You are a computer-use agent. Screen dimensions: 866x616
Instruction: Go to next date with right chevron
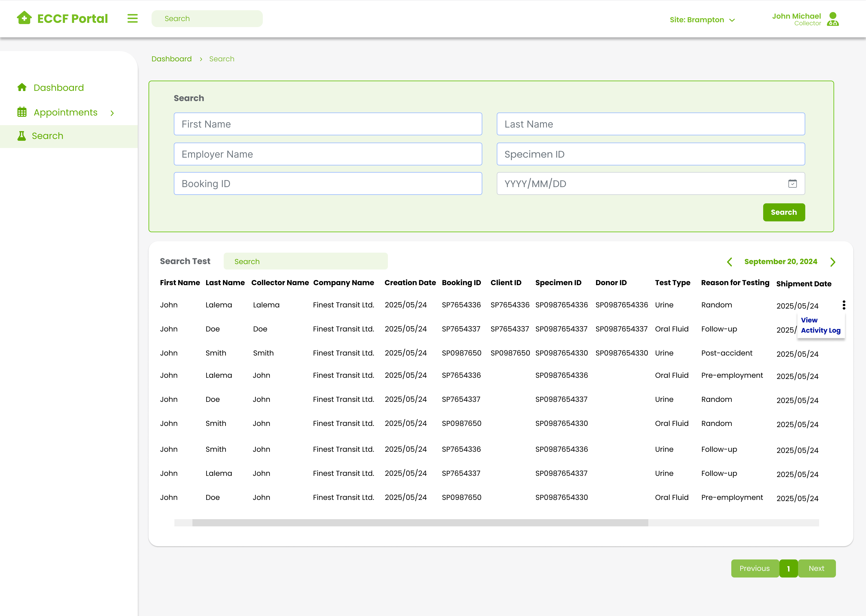833,262
